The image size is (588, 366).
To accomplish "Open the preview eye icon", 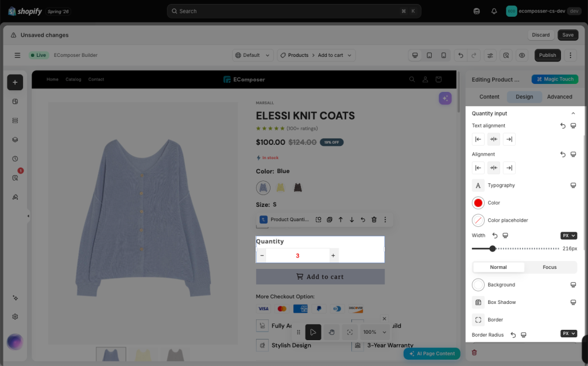I will pyautogui.click(x=522, y=55).
